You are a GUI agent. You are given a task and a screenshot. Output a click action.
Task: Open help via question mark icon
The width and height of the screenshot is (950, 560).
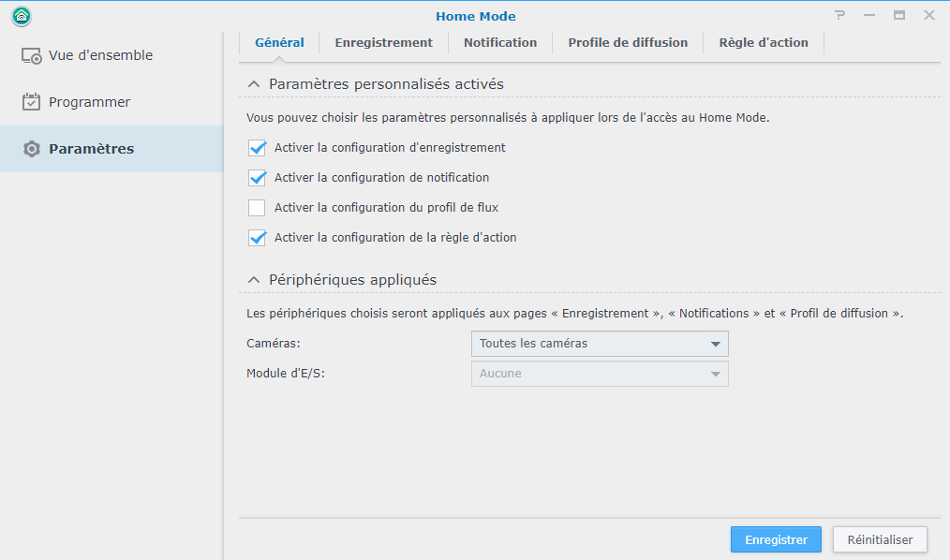(x=839, y=16)
